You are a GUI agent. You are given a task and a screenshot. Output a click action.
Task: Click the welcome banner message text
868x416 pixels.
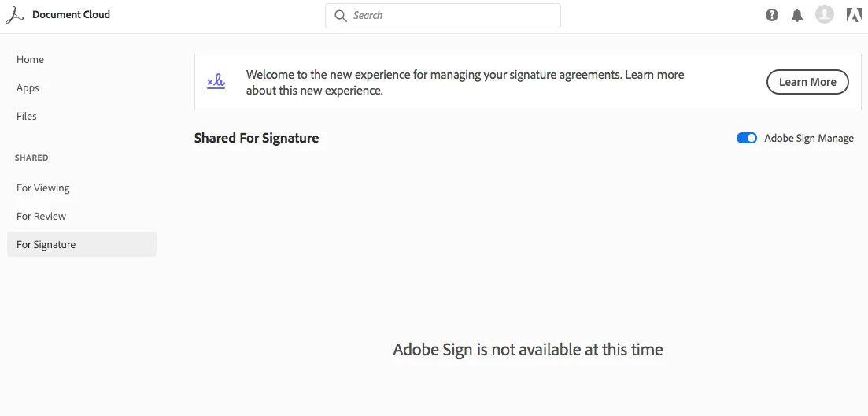coord(464,82)
